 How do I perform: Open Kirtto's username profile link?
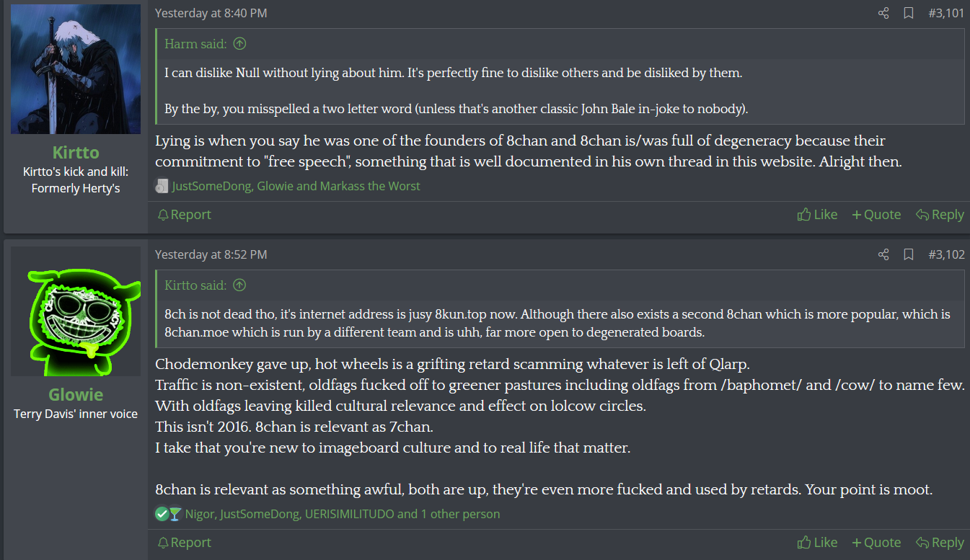[x=76, y=153]
